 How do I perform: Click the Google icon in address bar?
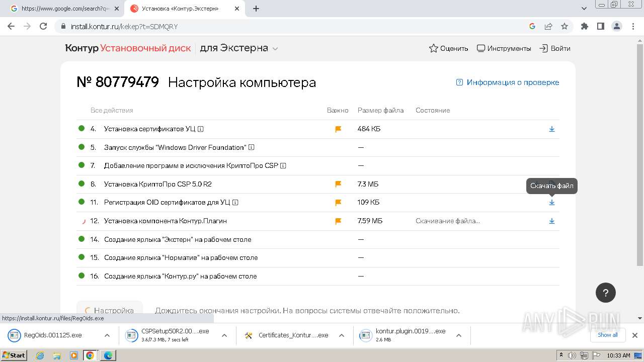(x=532, y=26)
